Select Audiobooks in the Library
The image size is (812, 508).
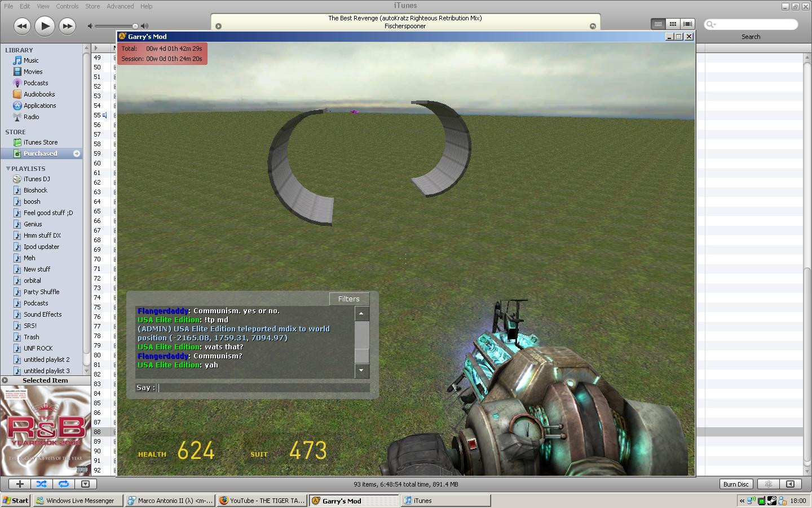click(39, 94)
